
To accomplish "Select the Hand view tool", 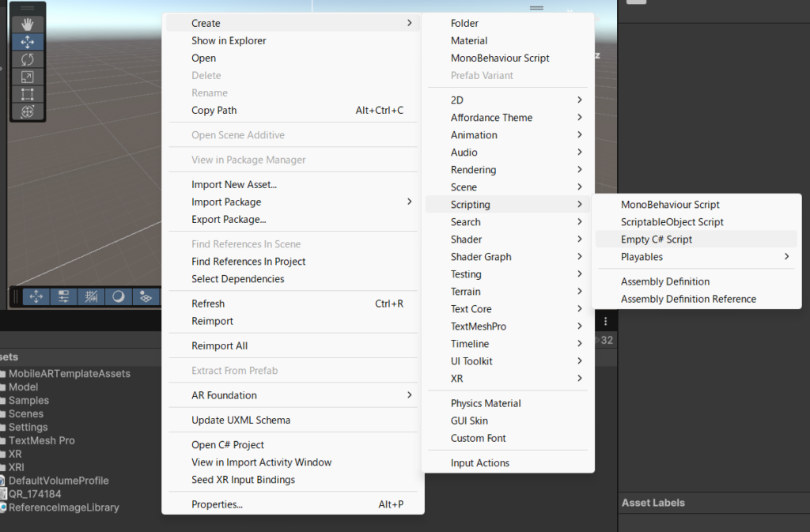I will point(28,25).
